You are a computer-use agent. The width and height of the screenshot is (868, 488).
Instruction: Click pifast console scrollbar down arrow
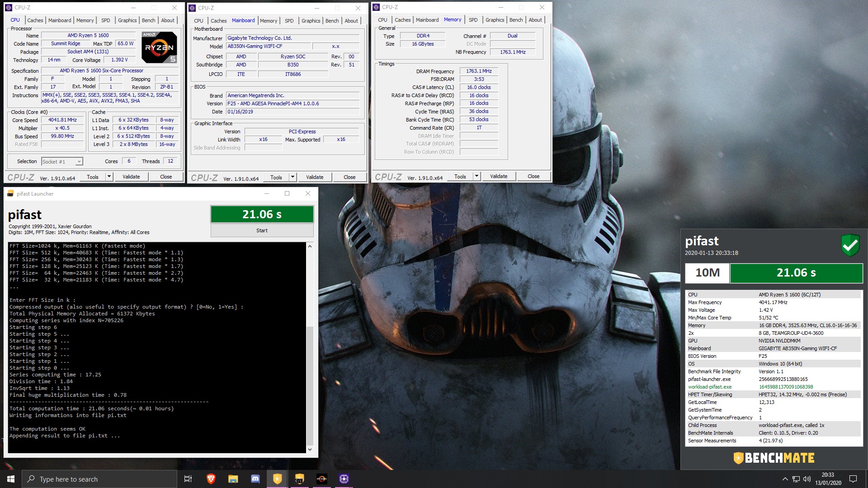310,449
